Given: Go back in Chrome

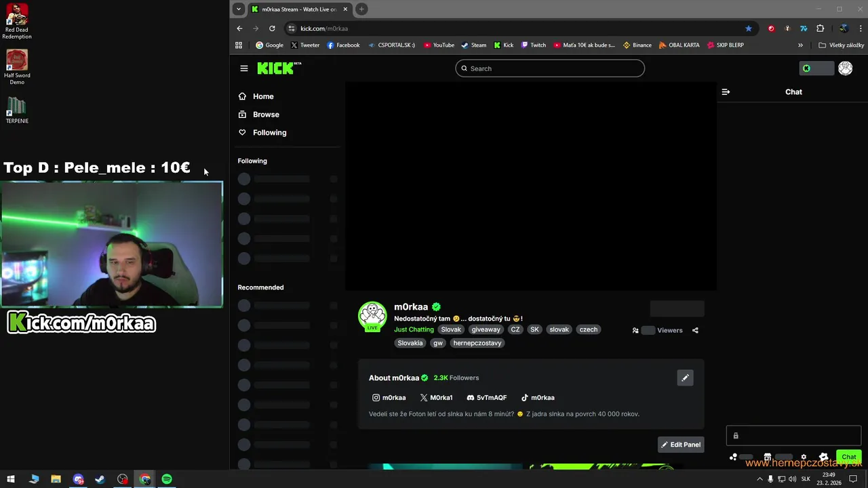Looking at the screenshot, I should point(239,28).
